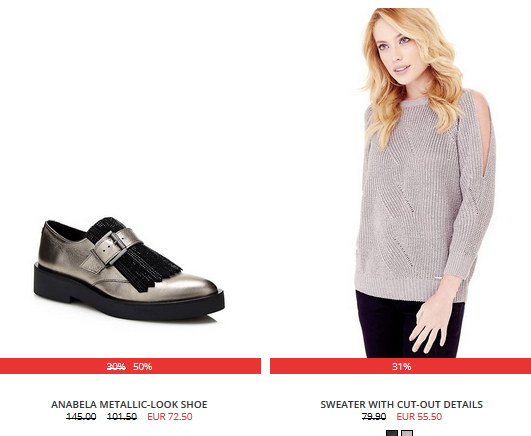Click the 50% discount label on shoe banner
The image size is (531, 436).
point(142,367)
